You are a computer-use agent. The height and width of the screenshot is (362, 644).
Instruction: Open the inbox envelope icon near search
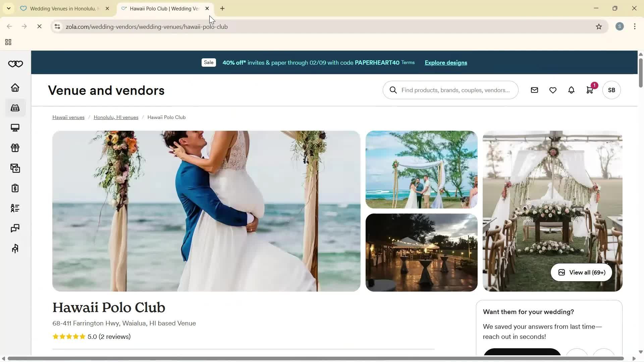tap(534, 90)
